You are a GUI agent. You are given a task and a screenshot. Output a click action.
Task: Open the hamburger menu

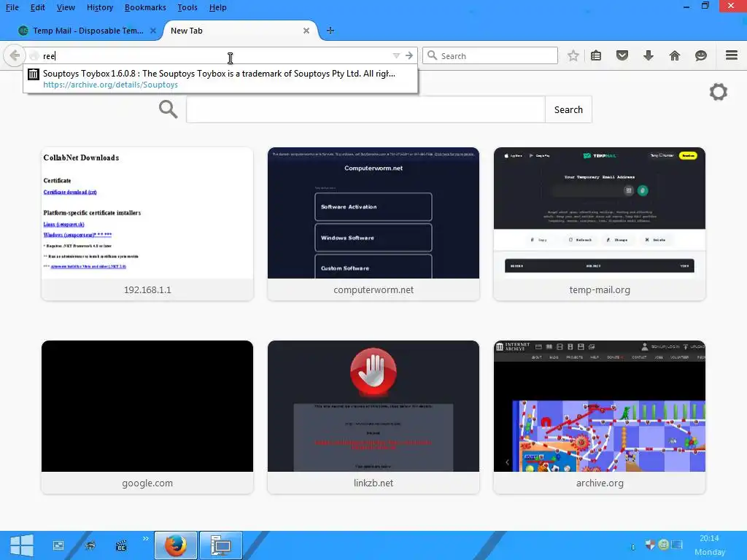coord(732,55)
